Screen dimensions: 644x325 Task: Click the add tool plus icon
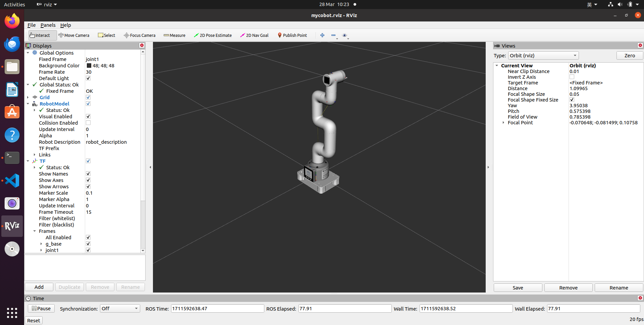[322, 35]
